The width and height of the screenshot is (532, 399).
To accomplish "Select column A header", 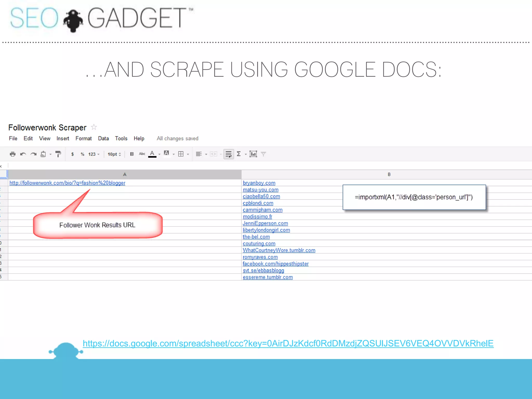I will coord(125,175).
